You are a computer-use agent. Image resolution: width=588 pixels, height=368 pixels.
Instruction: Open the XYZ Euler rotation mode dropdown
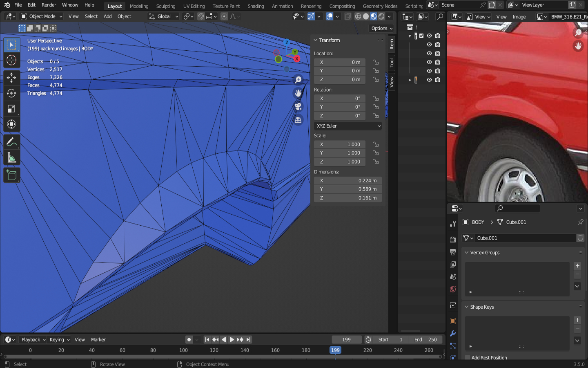(x=348, y=126)
